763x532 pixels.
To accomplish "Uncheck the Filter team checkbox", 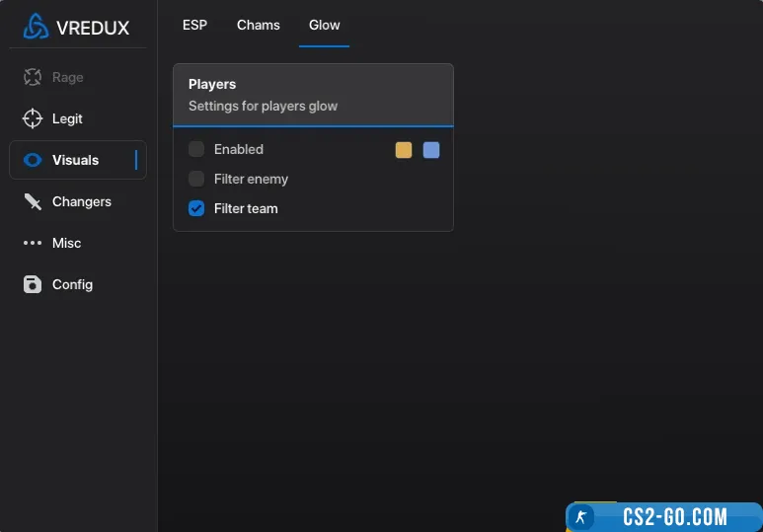I will coord(196,208).
